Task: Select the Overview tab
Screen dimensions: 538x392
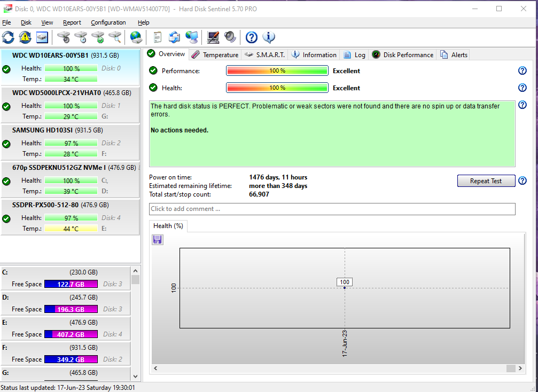Action: point(167,54)
